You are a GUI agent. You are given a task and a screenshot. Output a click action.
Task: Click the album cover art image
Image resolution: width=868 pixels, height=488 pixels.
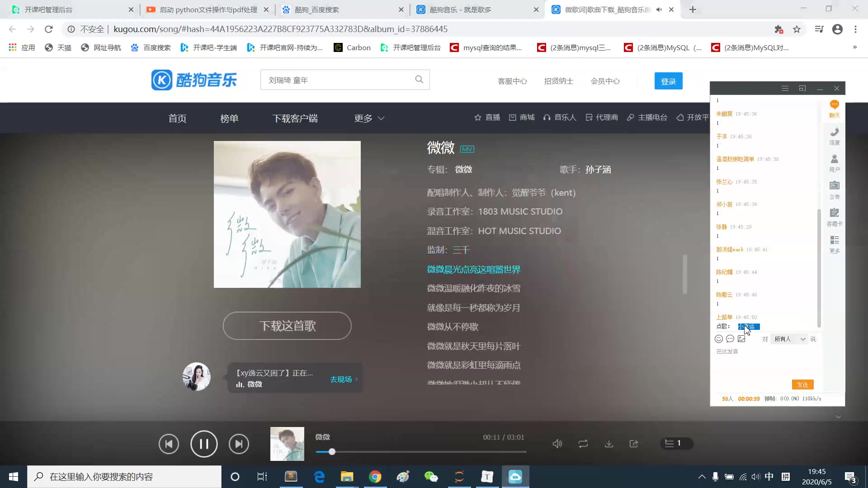pyautogui.click(x=287, y=214)
